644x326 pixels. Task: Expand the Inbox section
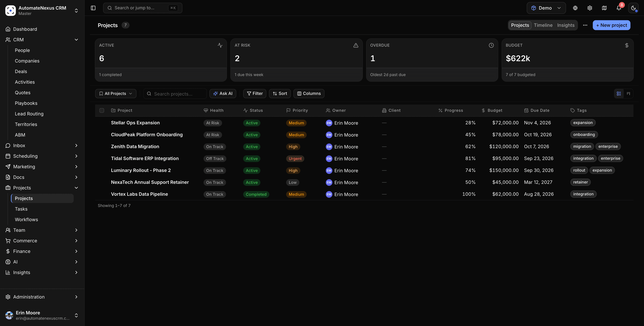point(42,145)
